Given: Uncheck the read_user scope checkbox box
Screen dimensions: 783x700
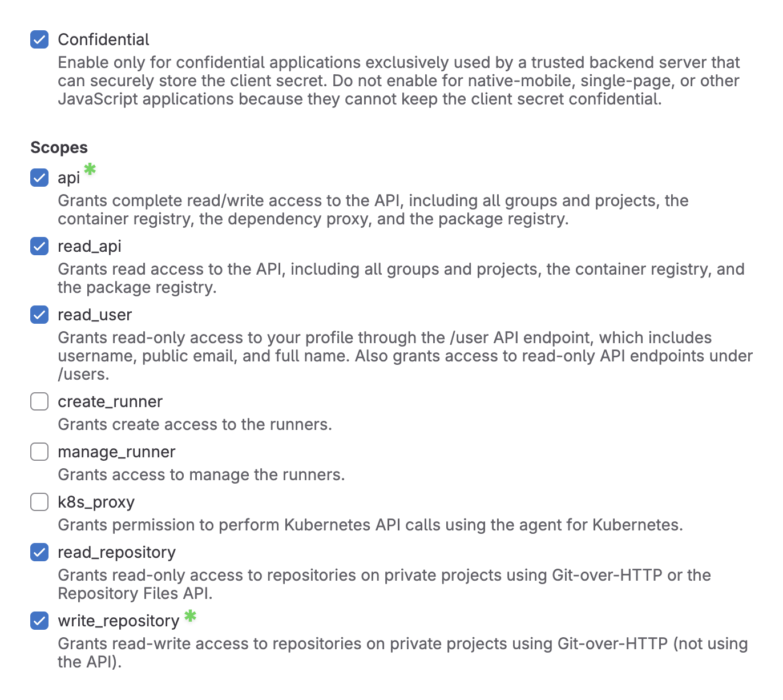Looking at the screenshot, I should pyautogui.click(x=39, y=315).
